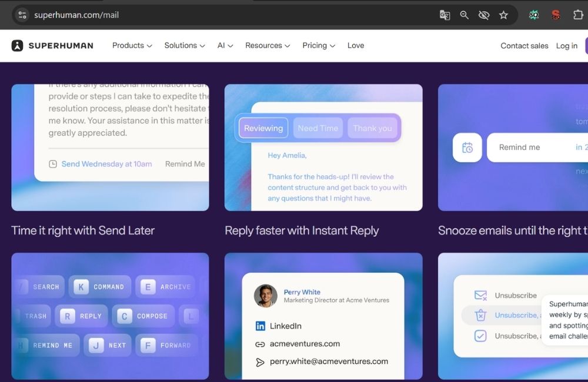Click Contact sales link
The width and height of the screenshot is (588, 382).
tap(524, 46)
